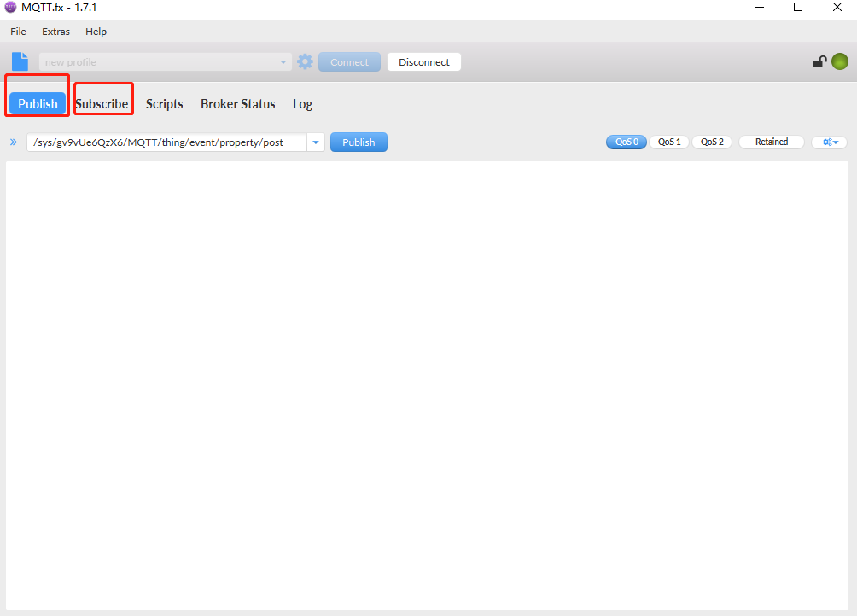Click the MQTT.fx application icon in title bar
The image size is (857, 616).
coord(10,7)
